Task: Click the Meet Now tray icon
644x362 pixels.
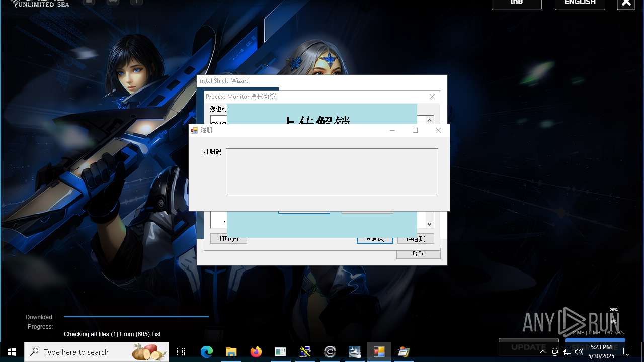Action: tap(555, 352)
